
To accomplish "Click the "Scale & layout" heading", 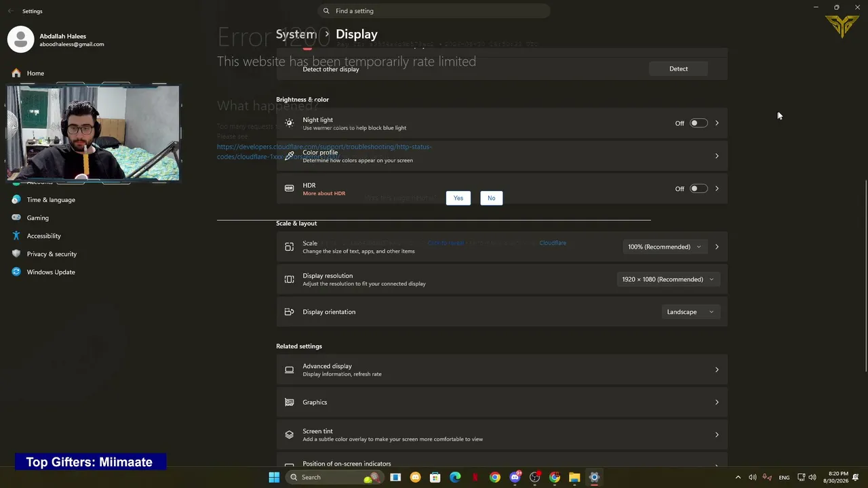I will click(296, 223).
